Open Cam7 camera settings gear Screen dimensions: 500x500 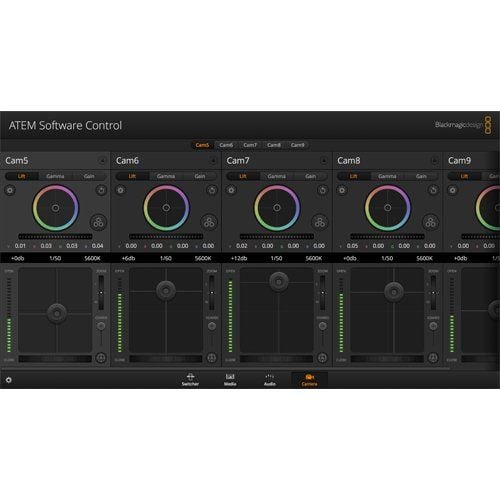(231, 190)
